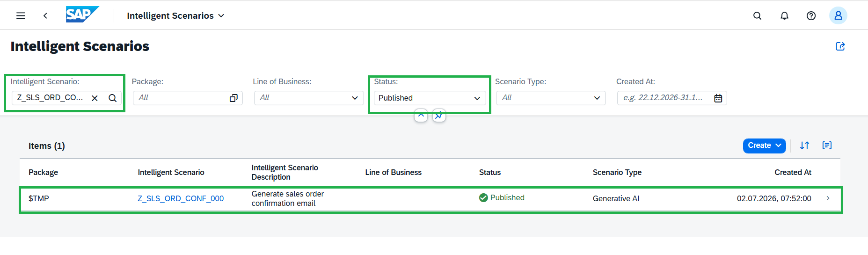
Task: Open the hamburger navigation menu
Action: [x=21, y=15]
